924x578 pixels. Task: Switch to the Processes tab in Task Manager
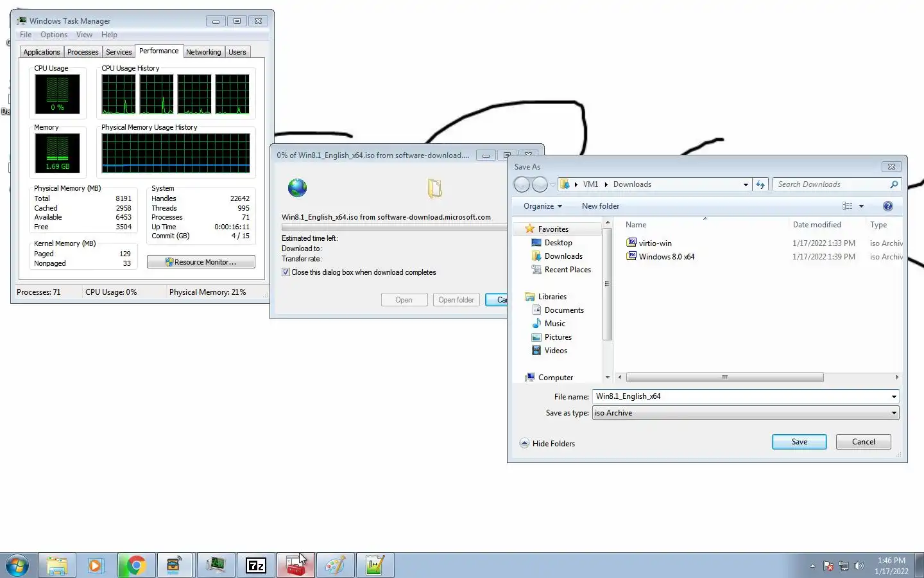coord(83,52)
